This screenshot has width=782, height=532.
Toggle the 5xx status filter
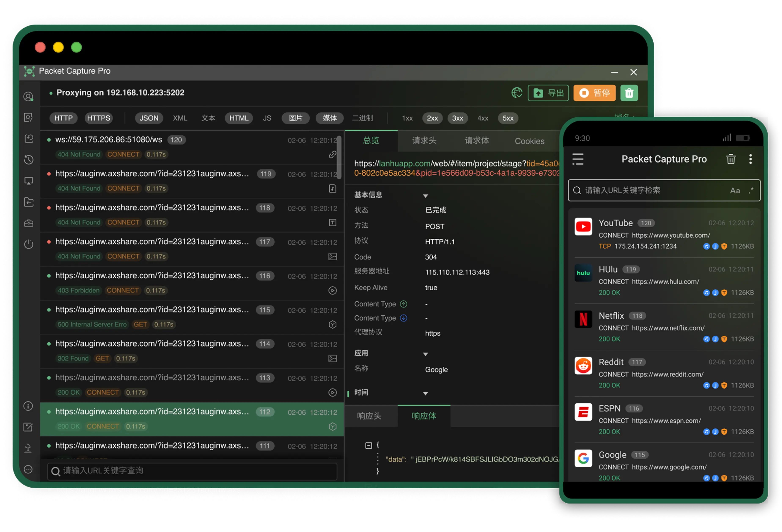(x=508, y=118)
